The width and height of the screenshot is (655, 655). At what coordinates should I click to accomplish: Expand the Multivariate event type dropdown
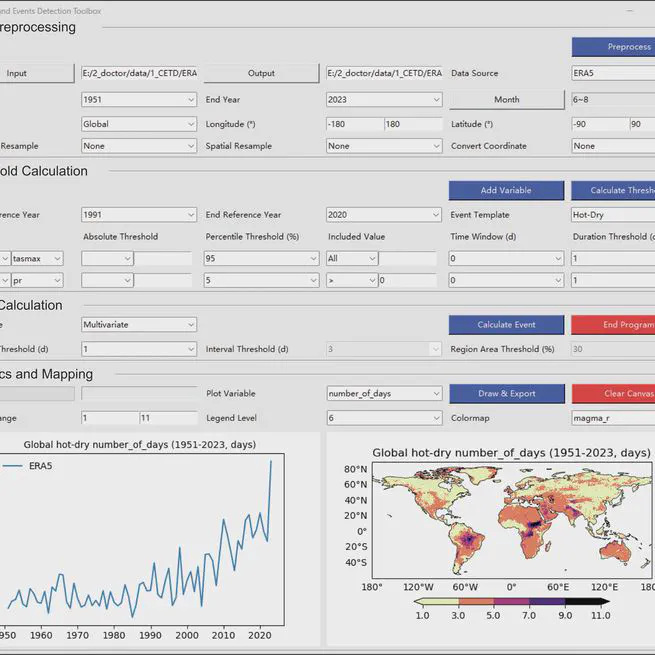click(x=139, y=325)
